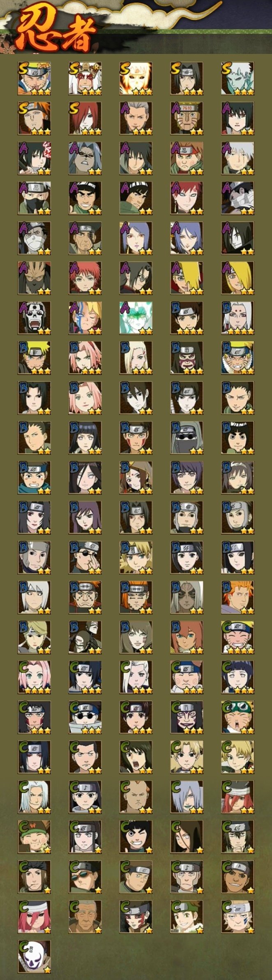Select B-rank hooded Shino with sunglasses
The height and width of the screenshot is (980, 272).
coord(187,438)
